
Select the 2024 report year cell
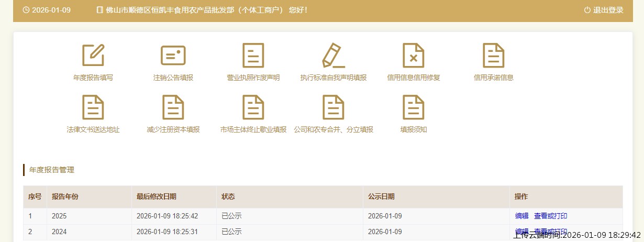[59, 232]
